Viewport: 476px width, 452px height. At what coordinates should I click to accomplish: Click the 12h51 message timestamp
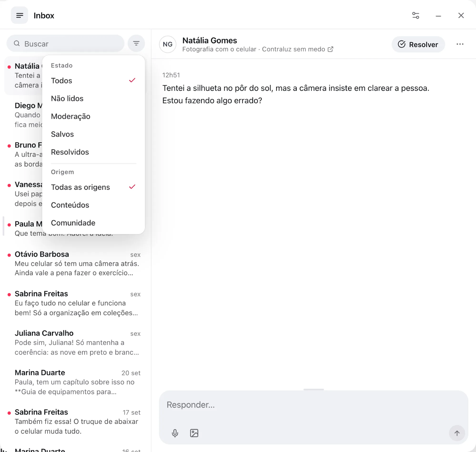171,75
